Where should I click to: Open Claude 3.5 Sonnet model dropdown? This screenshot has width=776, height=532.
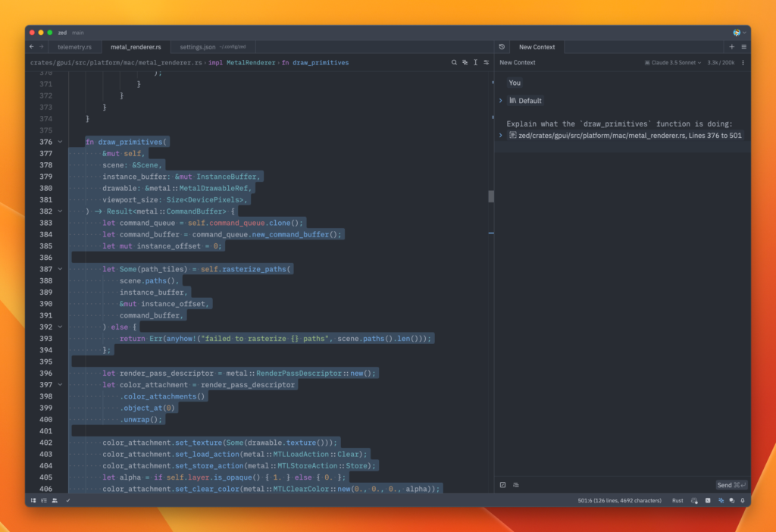673,62
